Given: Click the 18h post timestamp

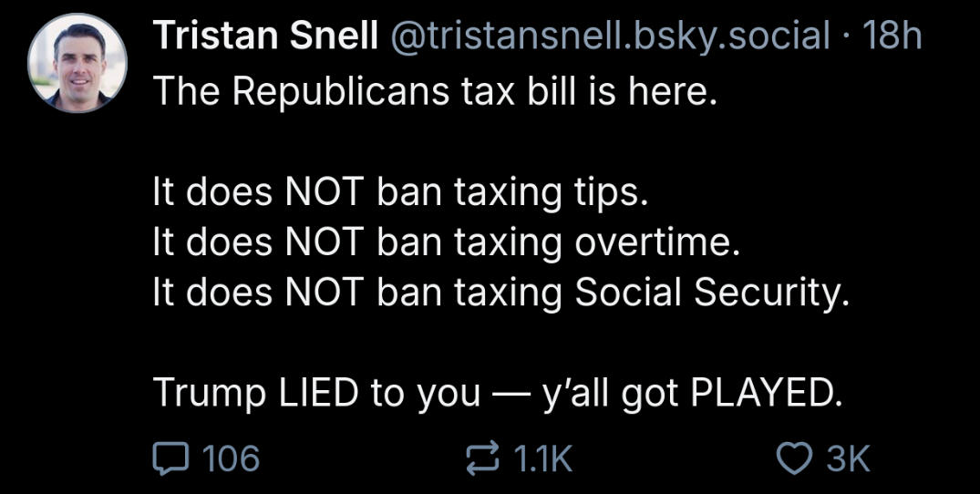Looking at the screenshot, I should pos(891,36).
